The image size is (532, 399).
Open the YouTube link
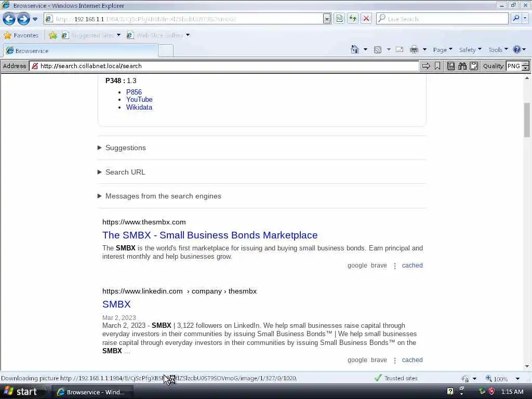[139, 99]
